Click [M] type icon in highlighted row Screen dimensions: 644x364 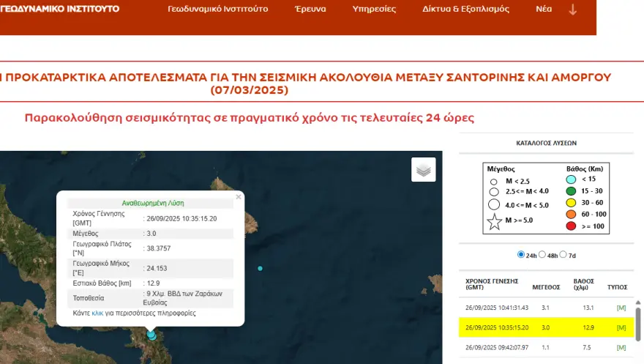pos(621,327)
